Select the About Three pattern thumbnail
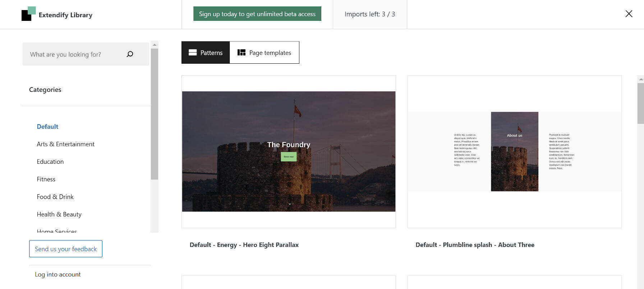Screen dimensions: 644x289 [x=514, y=152]
